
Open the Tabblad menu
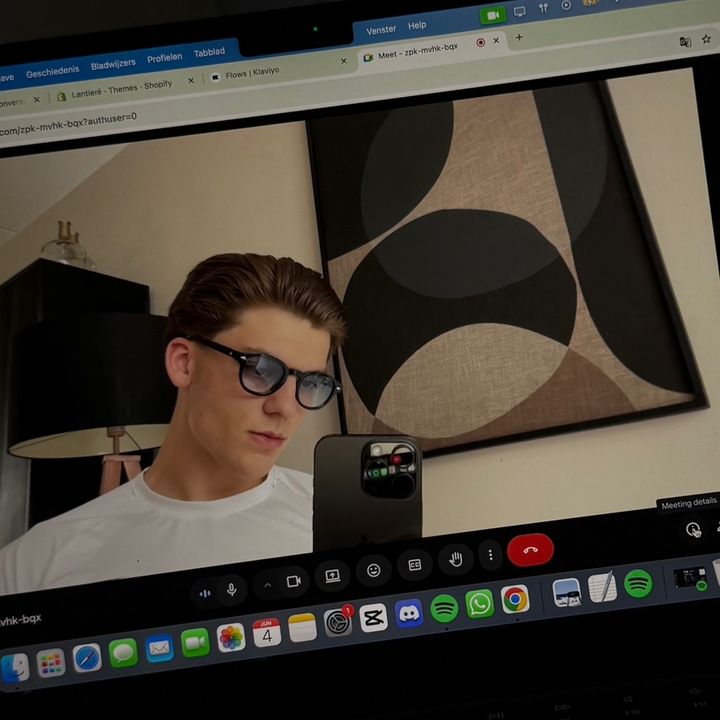tap(209, 52)
